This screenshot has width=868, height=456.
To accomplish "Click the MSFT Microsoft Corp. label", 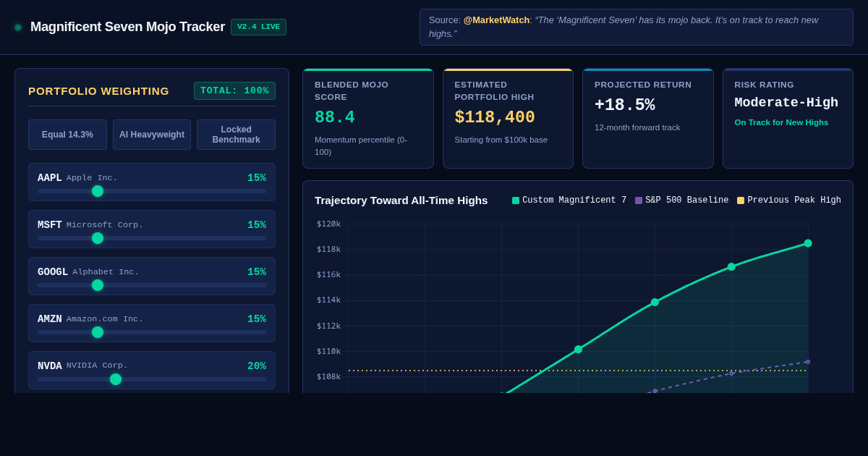I will (90, 225).
